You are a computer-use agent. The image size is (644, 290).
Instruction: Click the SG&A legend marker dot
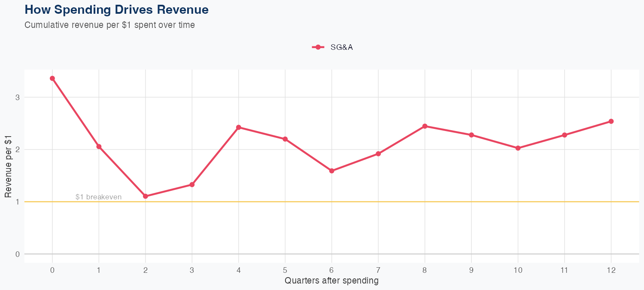coord(318,47)
